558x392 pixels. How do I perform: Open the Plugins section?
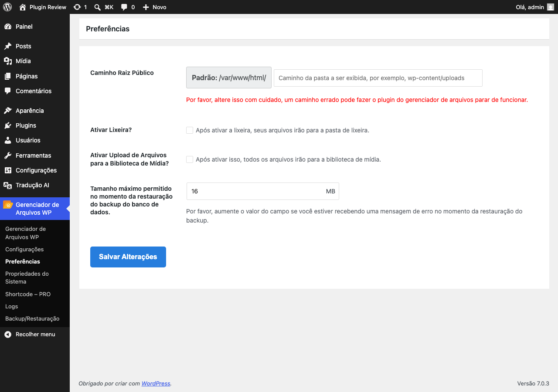click(35, 125)
